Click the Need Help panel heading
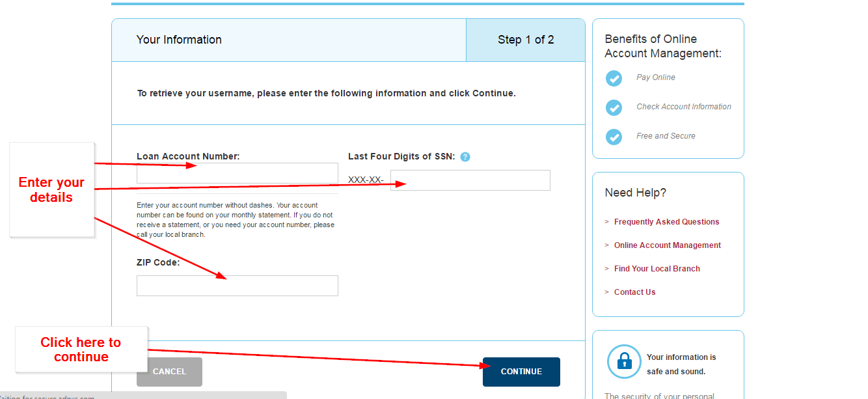Image resolution: width=868 pixels, height=399 pixels. pyautogui.click(x=636, y=192)
